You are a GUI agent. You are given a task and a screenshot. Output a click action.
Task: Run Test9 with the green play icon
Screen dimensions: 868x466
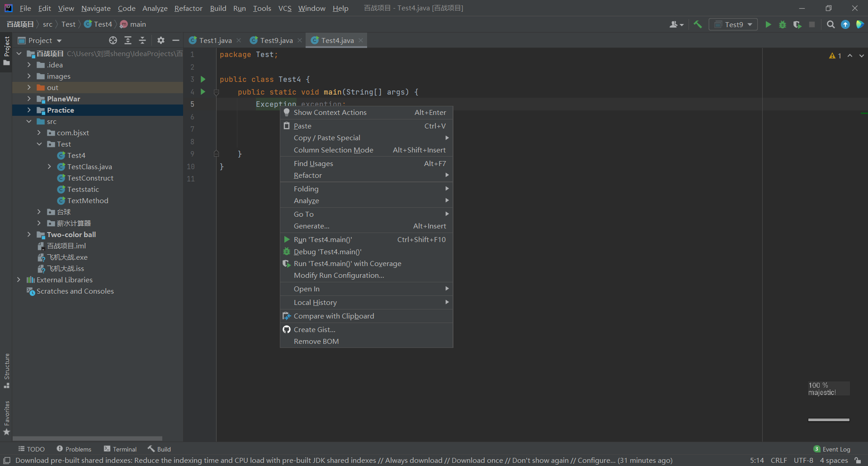[768, 24]
